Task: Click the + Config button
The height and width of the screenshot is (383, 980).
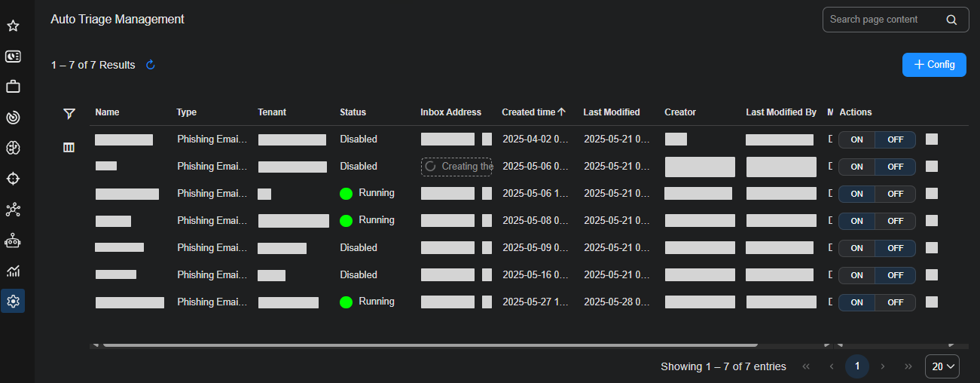Action: tap(934, 65)
